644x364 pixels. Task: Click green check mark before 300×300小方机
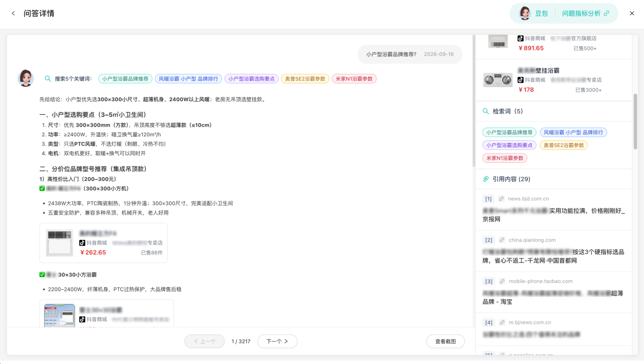pos(42,189)
